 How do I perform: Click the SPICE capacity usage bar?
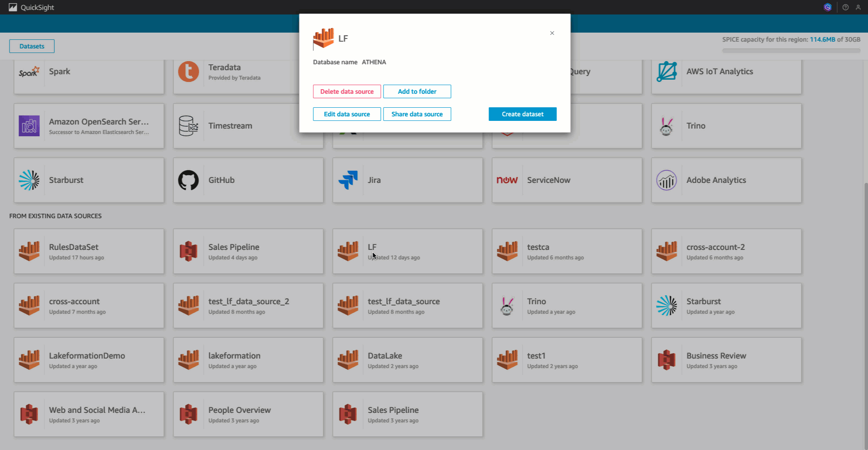tap(791, 51)
